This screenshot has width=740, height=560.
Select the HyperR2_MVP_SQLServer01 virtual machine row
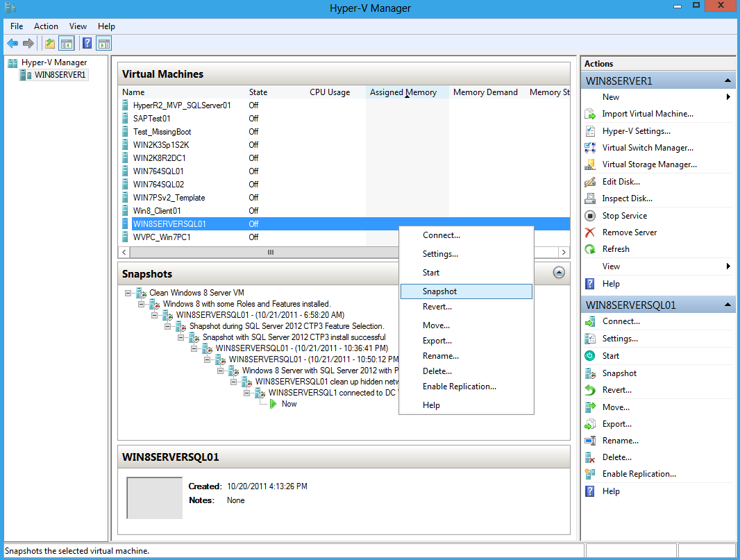point(344,105)
